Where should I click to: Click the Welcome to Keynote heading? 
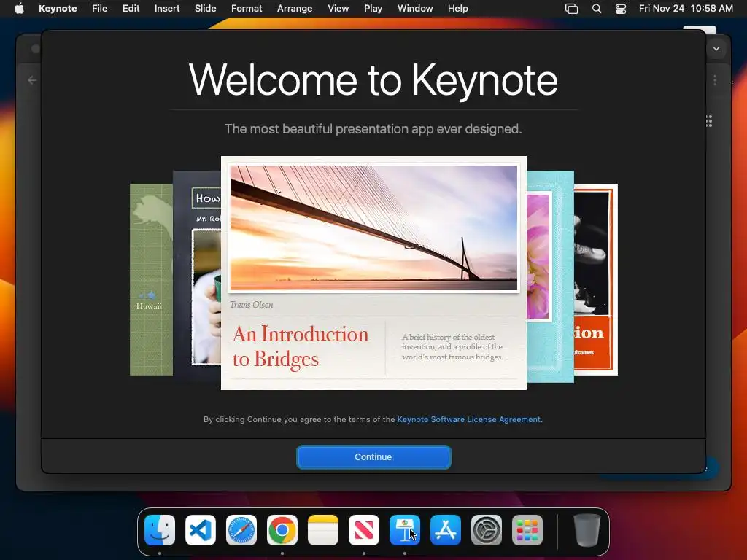point(373,80)
